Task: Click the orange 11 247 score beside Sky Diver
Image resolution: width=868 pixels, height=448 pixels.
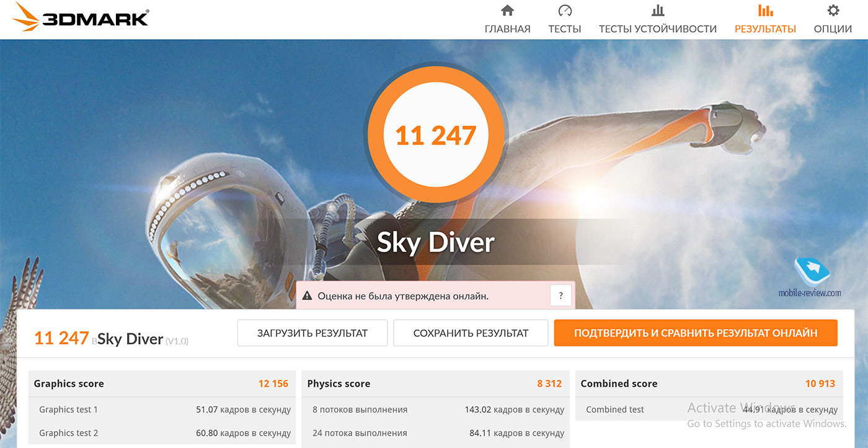Action: 61,338
